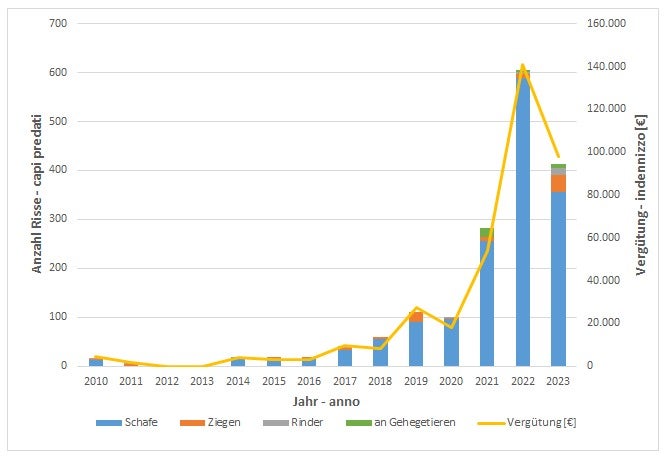Click the green top segment of 2021 bar
Viewport: 667px width, 458px height.
(x=487, y=232)
